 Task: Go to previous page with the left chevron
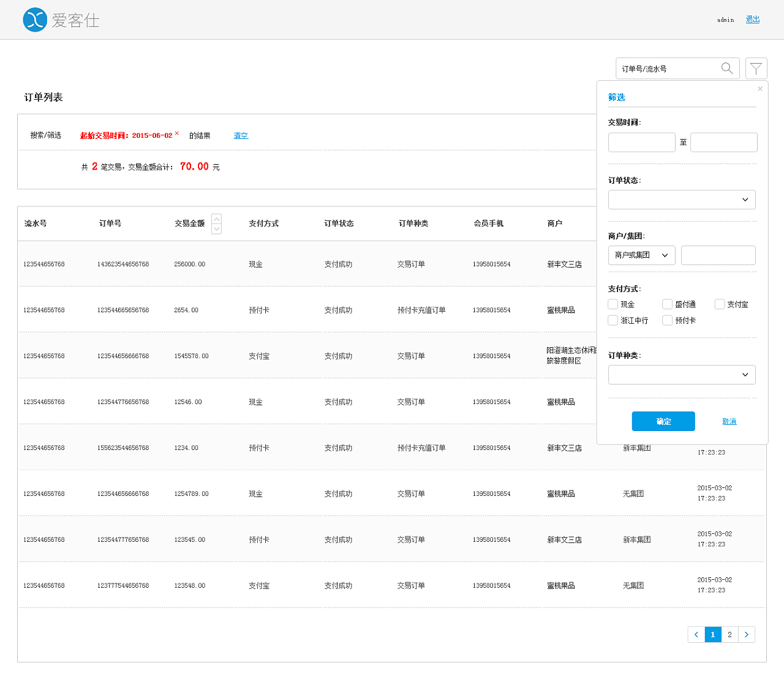tap(696, 634)
